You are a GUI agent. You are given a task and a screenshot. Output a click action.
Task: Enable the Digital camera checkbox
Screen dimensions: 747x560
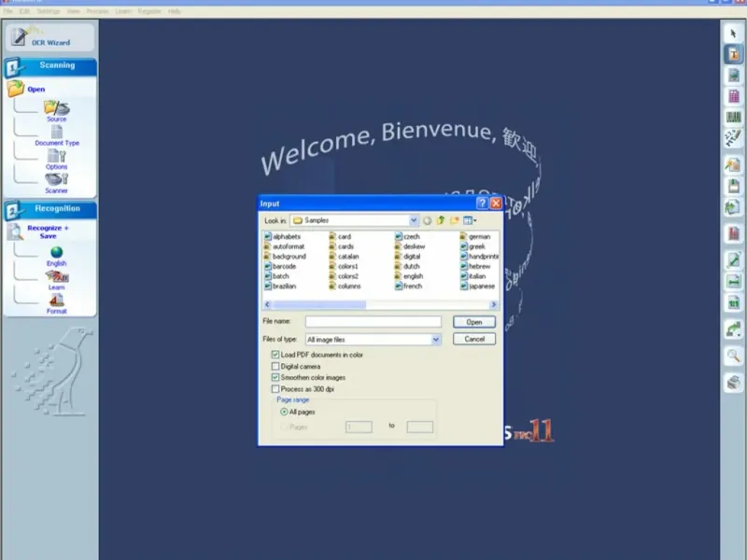[x=275, y=366]
